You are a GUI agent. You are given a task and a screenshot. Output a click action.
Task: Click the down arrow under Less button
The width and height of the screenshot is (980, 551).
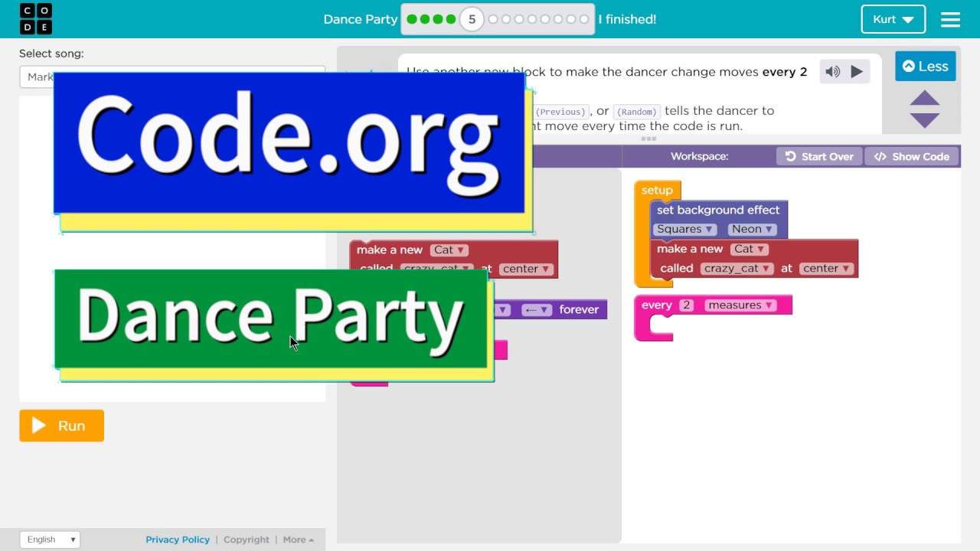[925, 120]
